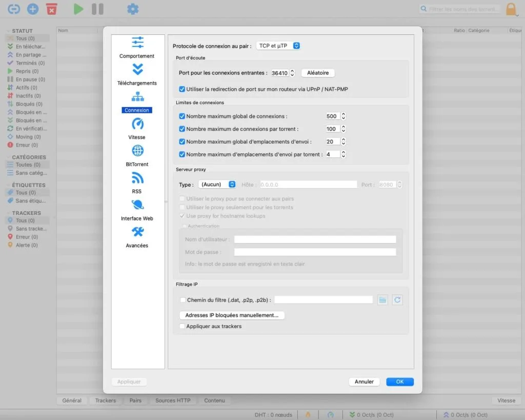Toggle emplacements d'envoi par torrent checkbox

[182, 154]
